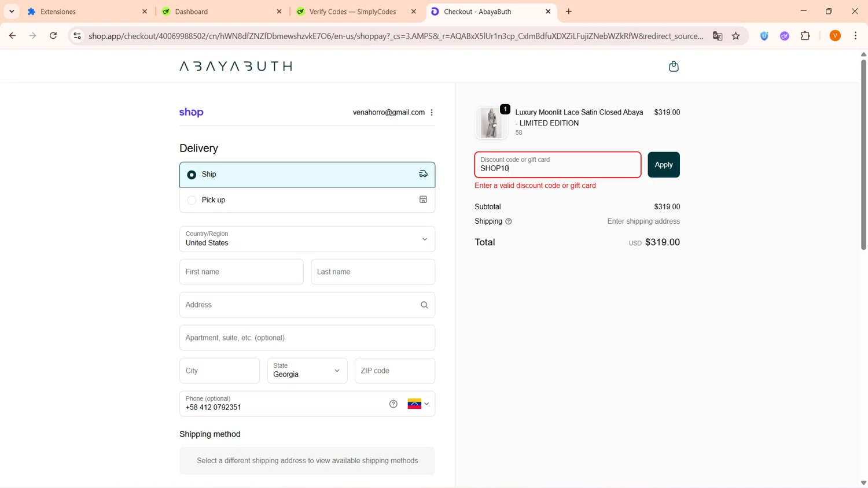Image resolution: width=868 pixels, height=488 pixels.
Task: Click the discount code error message
Action: coord(535,186)
